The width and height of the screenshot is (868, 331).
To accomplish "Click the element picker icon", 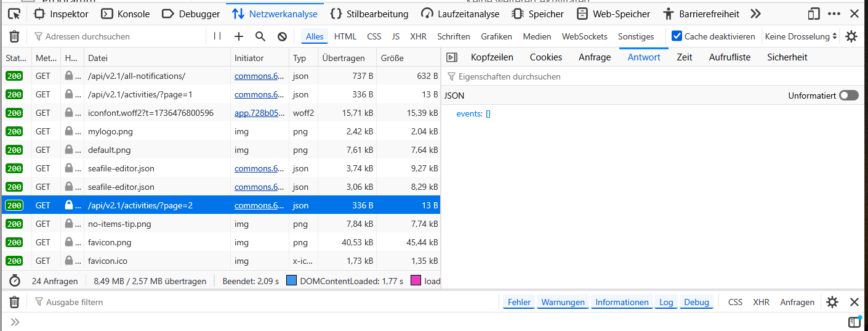I will (14, 14).
